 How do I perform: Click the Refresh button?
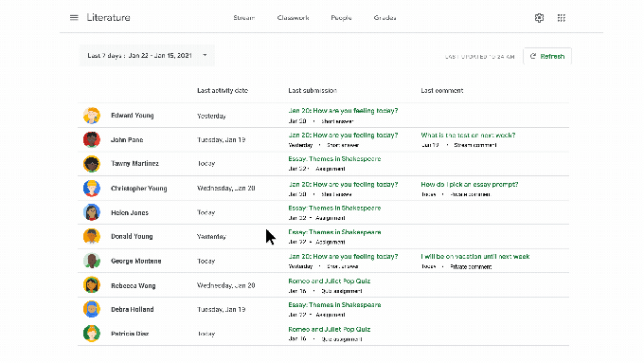pyautogui.click(x=547, y=56)
